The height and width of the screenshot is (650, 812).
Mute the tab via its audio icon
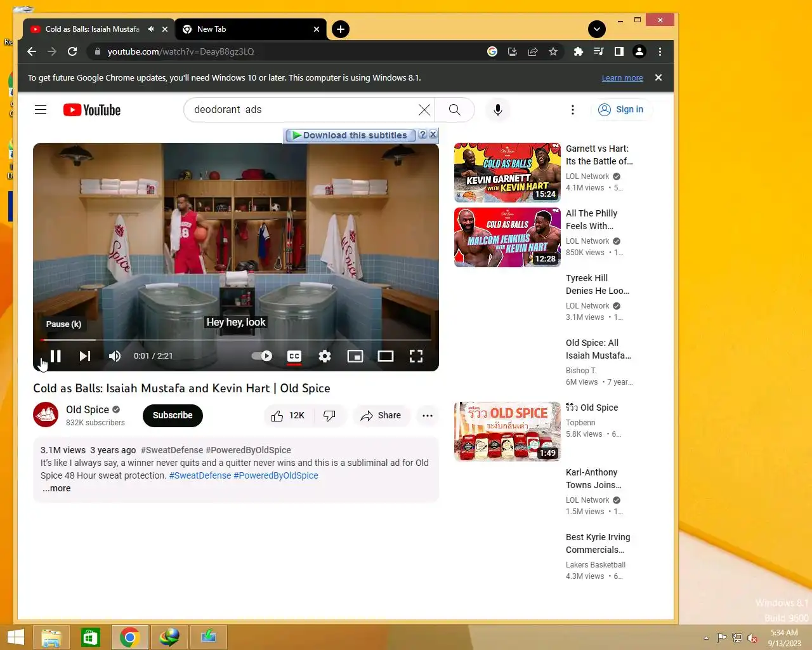[x=151, y=29]
